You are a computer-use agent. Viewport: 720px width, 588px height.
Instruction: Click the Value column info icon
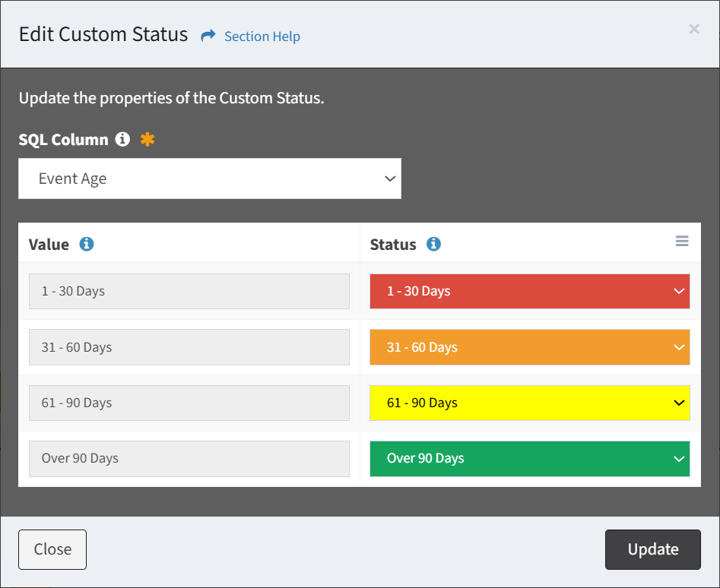pyautogui.click(x=87, y=244)
